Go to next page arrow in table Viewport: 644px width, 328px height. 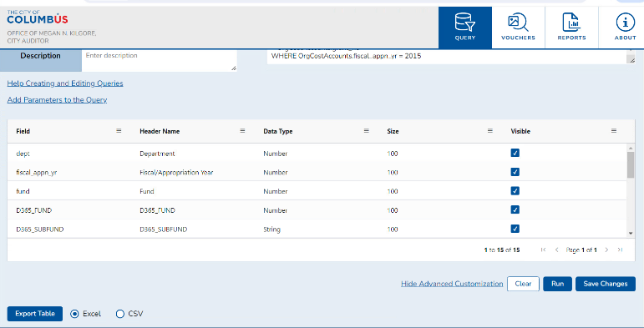tap(606, 250)
